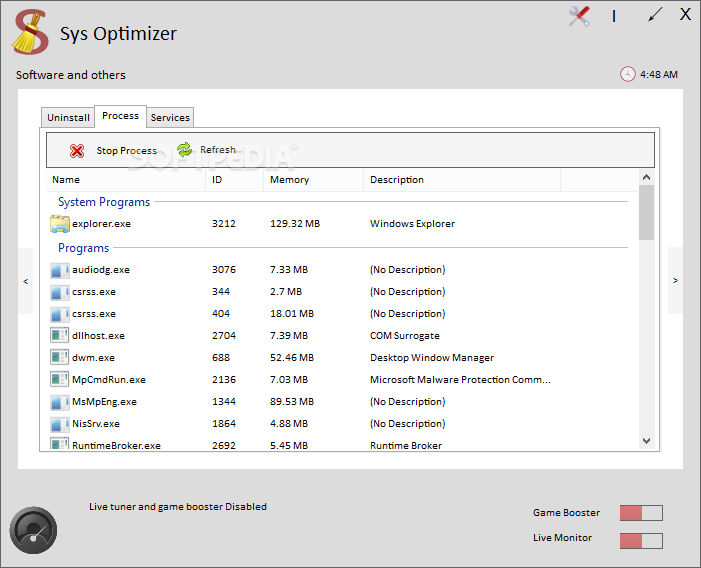Click the Sys Optimizer broom logo

[30, 32]
